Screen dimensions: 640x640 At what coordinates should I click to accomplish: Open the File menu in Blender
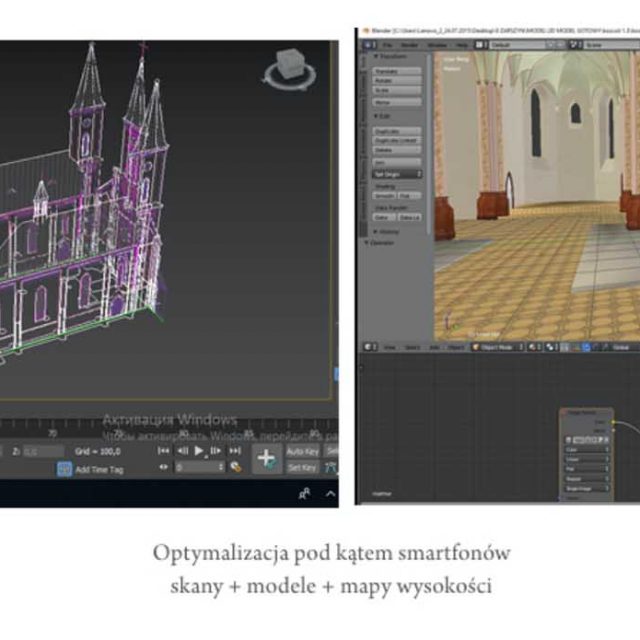pos(385,45)
